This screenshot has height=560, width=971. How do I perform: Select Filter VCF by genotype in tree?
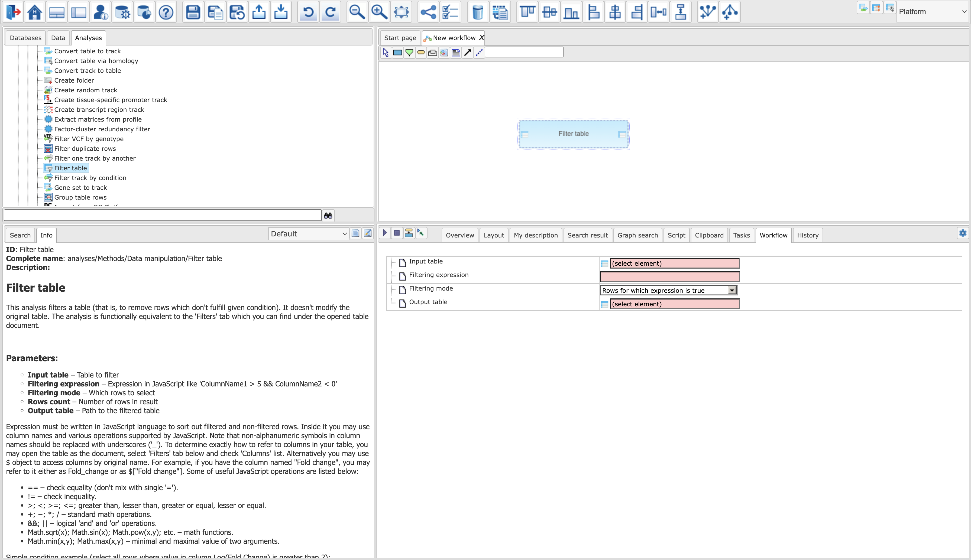(x=89, y=139)
